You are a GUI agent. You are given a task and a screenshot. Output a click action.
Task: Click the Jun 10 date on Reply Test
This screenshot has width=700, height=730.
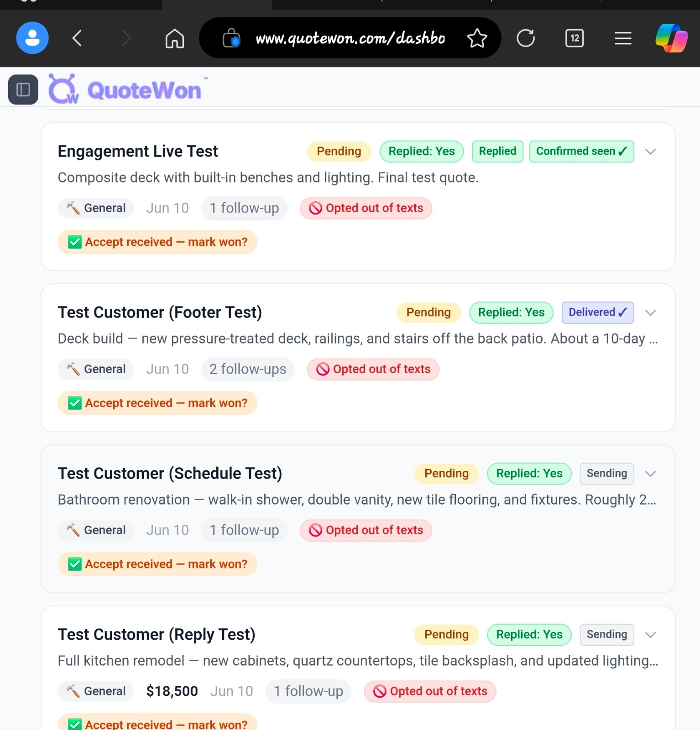232,691
